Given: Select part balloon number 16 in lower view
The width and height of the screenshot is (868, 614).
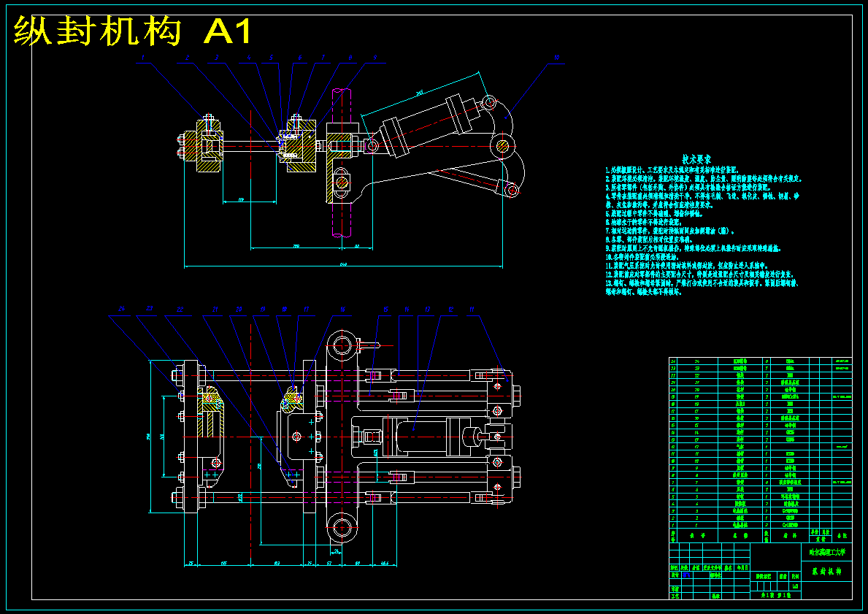Looking at the screenshot, I should pyautogui.click(x=342, y=310).
